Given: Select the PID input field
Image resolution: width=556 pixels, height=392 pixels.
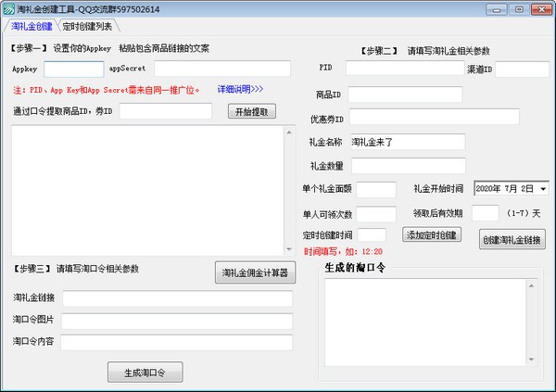Looking at the screenshot, I should 404,69.
